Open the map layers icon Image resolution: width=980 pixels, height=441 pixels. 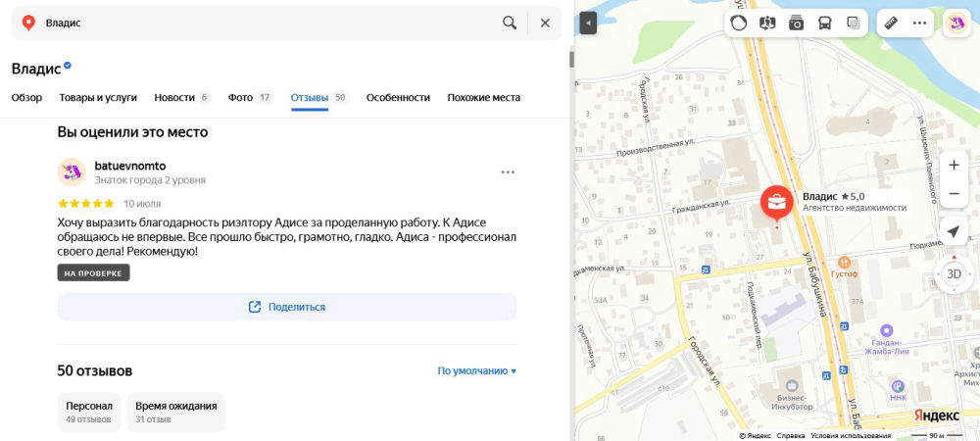pos(854,24)
